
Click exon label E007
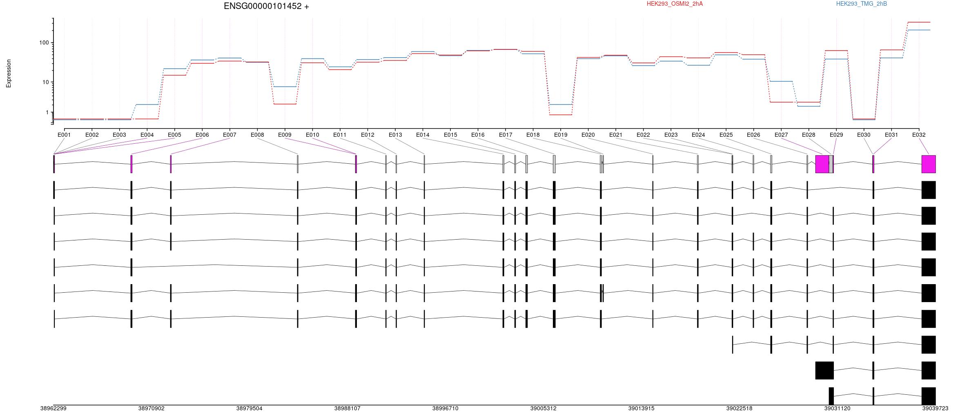(229, 135)
